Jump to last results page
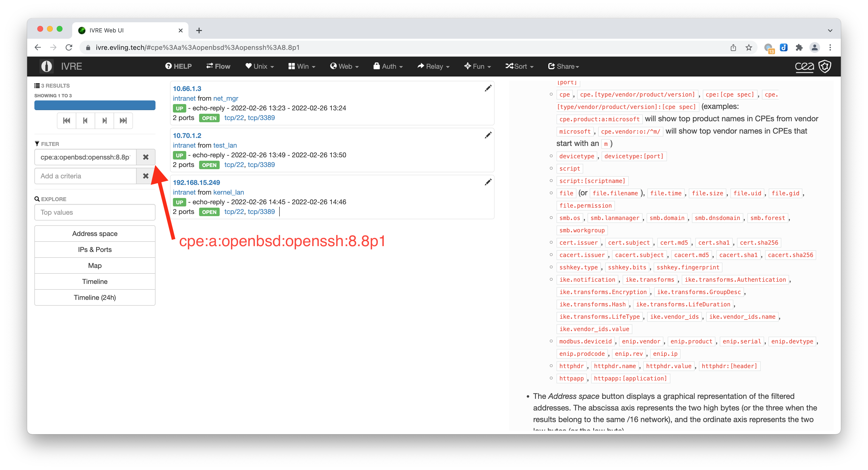Screen dimensions: 868x470 pos(123,121)
